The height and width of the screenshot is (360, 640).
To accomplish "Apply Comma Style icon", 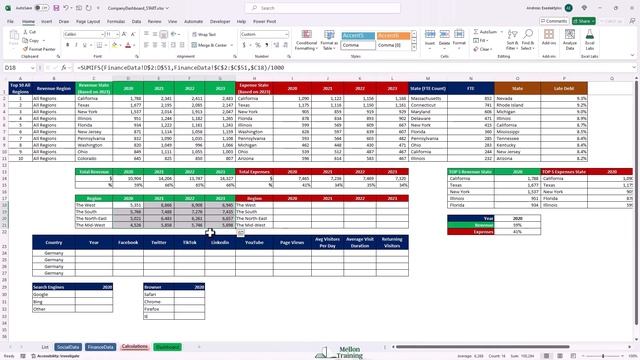I will pos(267,45).
